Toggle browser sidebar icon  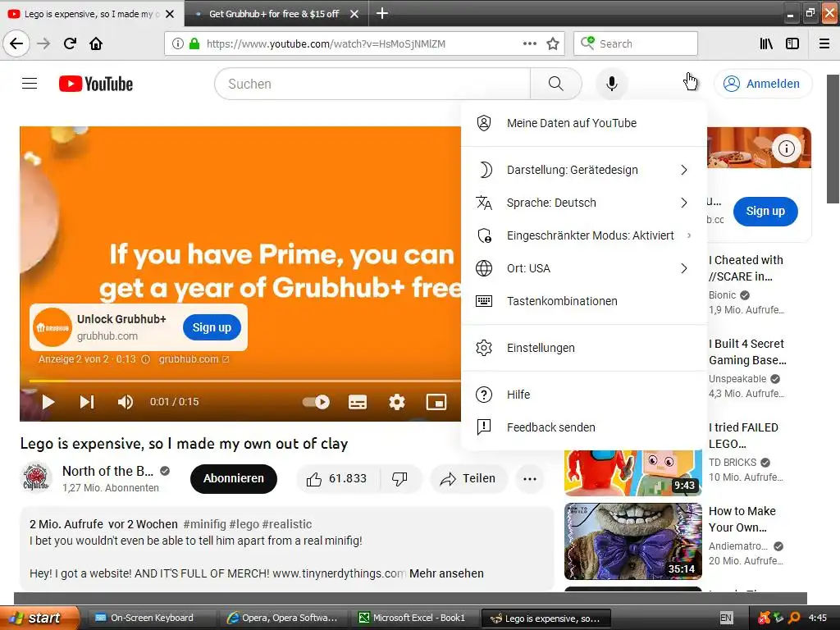click(792, 43)
